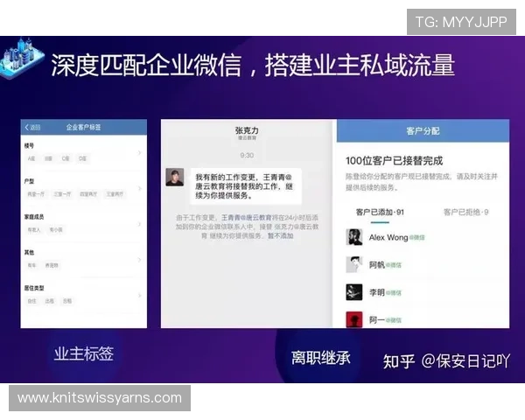Viewport: 525px width, 420px height.
Task: Switch to the 客户已拒绝·9 tab
Action: pos(466,213)
